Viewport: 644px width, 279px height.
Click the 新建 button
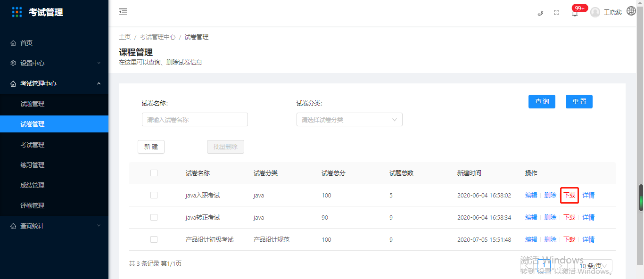tap(151, 147)
